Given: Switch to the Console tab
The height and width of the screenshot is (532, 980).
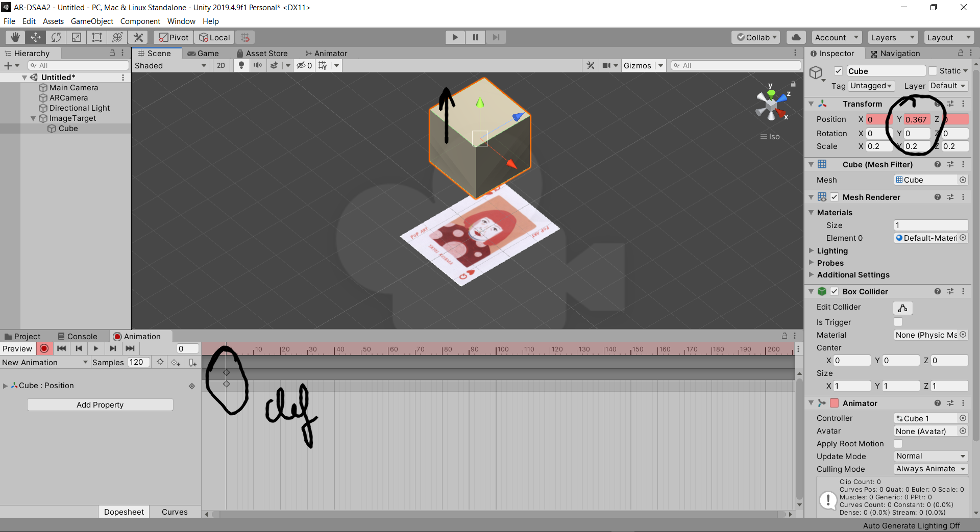Looking at the screenshot, I should pyautogui.click(x=78, y=337).
